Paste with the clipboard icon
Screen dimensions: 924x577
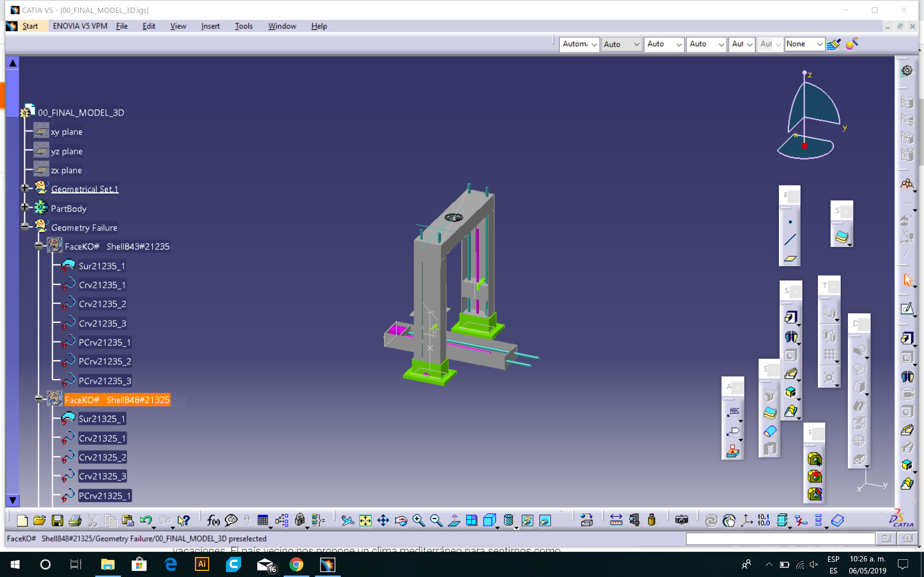point(128,520)
